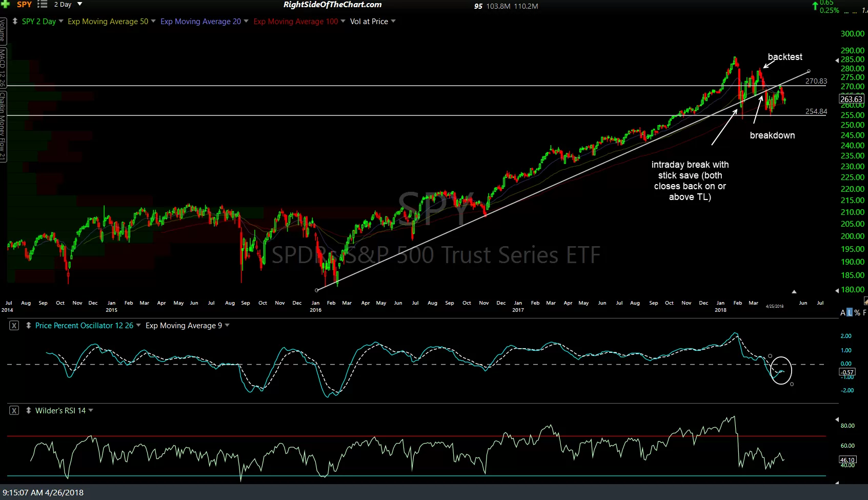The height and width of the screenshot is (500, 868).
Task: Open the collapsed MACD 12 26 side tab
Action: [3, 67]
